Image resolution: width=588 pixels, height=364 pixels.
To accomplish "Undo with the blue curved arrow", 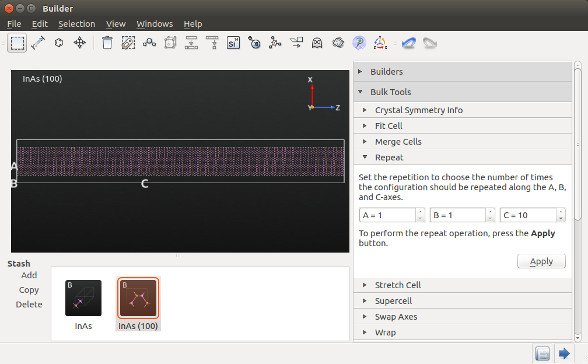I will 409,43.
